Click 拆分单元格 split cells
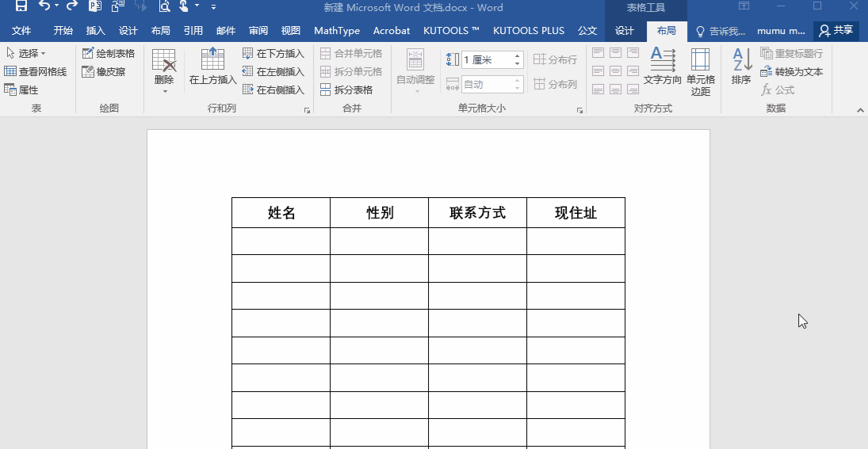The width and height of the screenshot is (868, 449). [x=351, y=71]
